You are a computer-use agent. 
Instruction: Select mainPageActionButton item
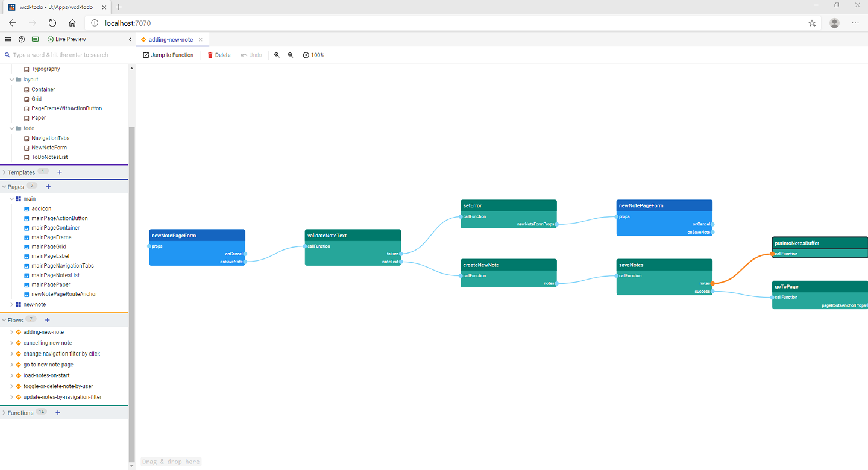pos(60,218)
